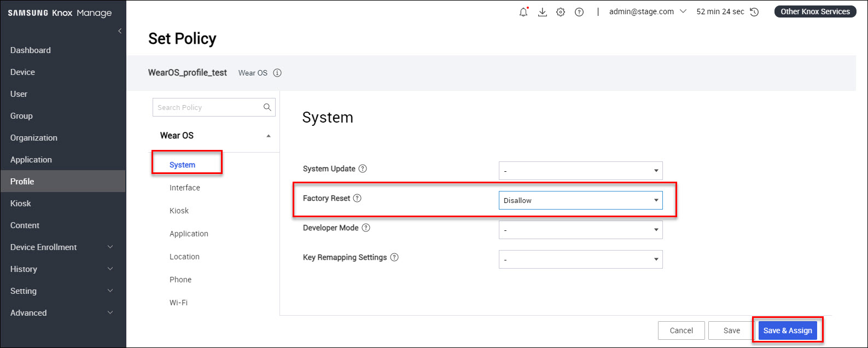The image size is (868, 348).
Task: Open the notifications bell icon
Action: point(523,12)
